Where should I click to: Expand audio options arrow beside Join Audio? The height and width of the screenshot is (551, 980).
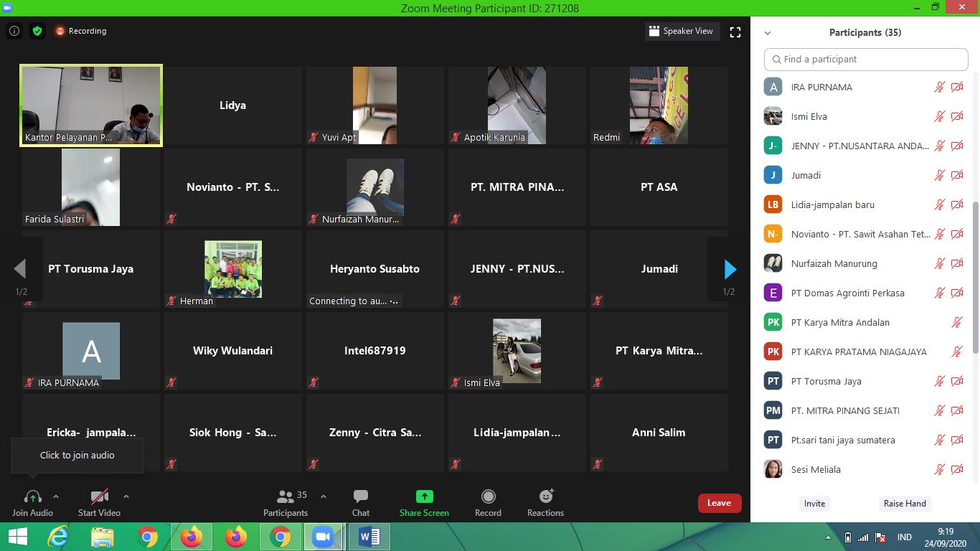[56, 496]
